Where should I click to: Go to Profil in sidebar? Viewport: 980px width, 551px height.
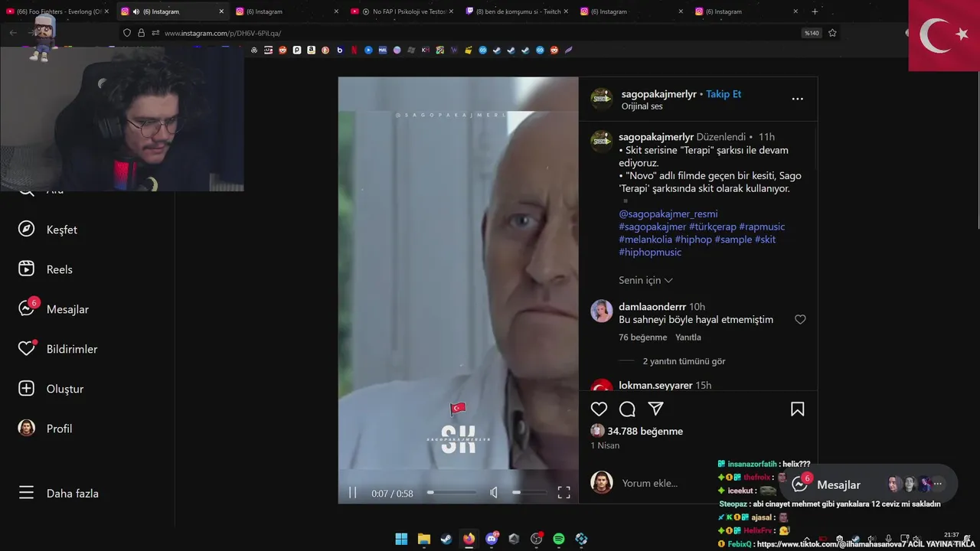pyautogui.click(x=46, y=429)
